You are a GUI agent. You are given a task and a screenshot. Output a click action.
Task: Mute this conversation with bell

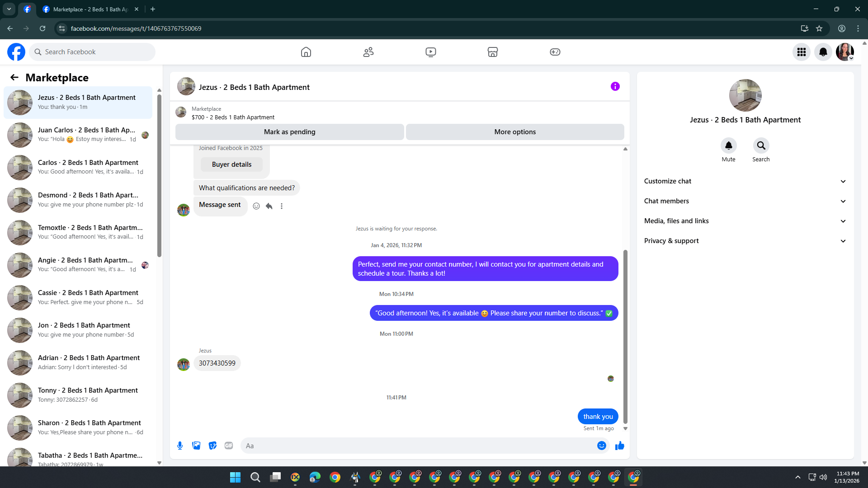tap(728, 145)
